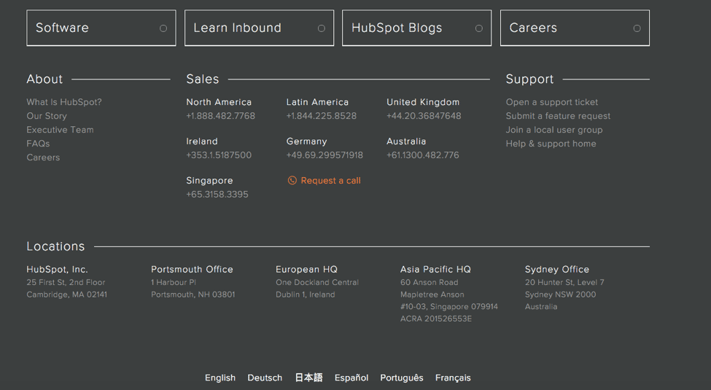Expand the HubSpot Blogs footer menu
This screenshot has width=711, height=390.
point(417,28)
